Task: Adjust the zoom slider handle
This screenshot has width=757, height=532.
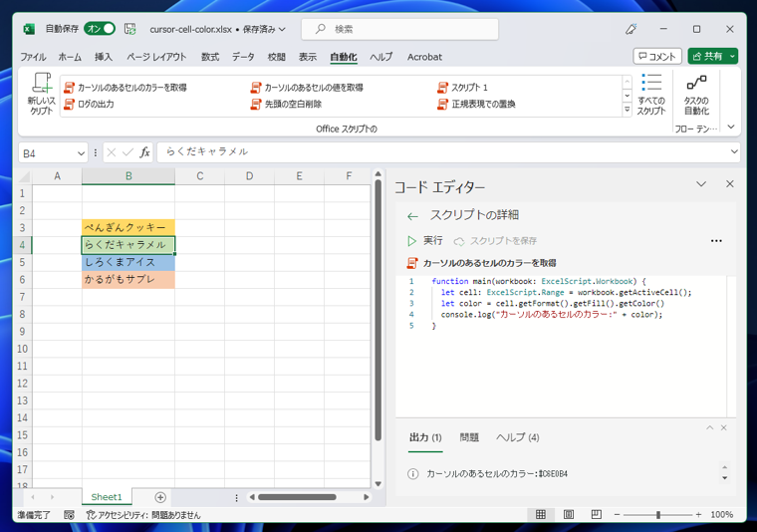Action: [658, 515]
